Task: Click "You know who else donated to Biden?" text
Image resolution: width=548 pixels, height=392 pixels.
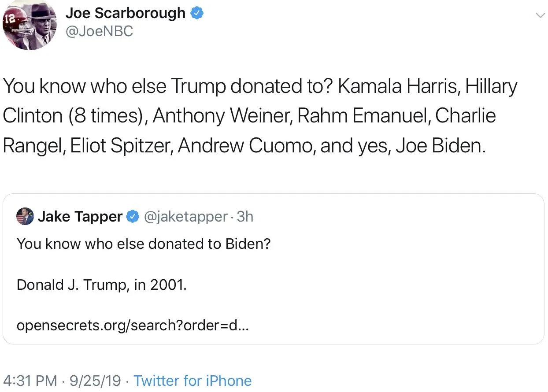Action: pyautogui.click(x=144, y=244)
